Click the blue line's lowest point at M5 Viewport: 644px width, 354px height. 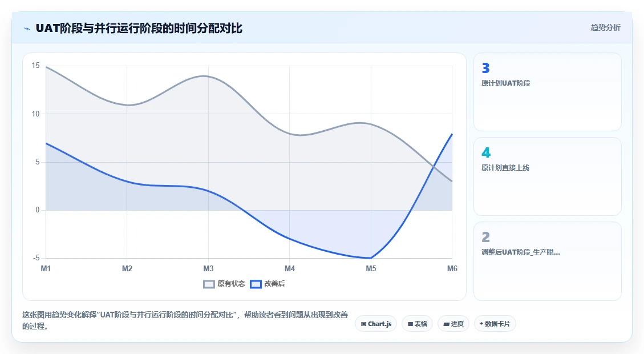371,258
